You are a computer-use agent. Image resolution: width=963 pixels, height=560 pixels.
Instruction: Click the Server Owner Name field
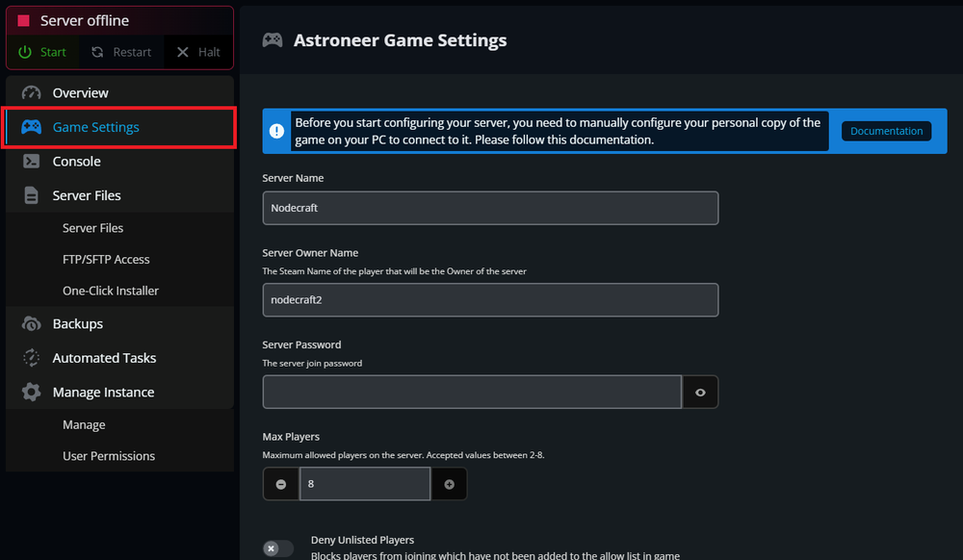pyautogui.click(x=490, y=299)
